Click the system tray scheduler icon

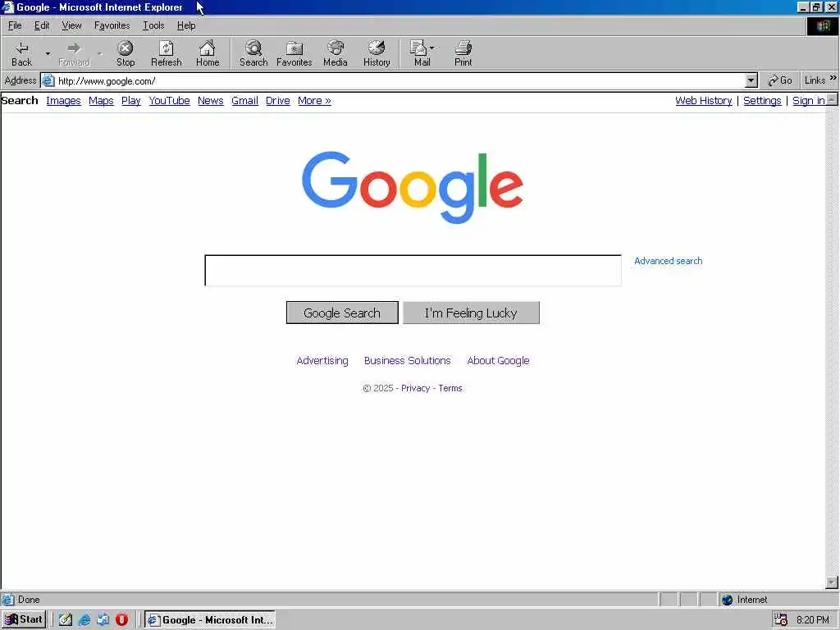(x=781, y=620)
